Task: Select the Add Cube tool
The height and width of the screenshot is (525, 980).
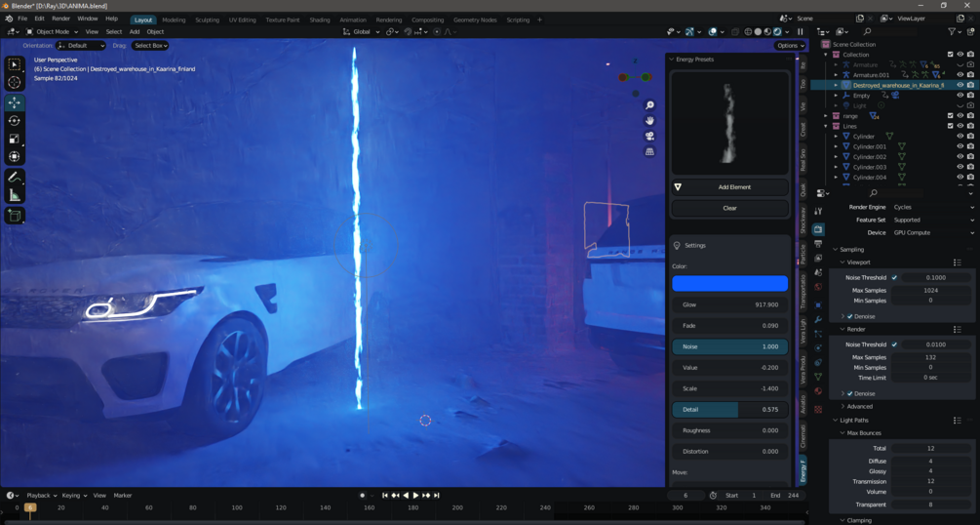Action: [x=15, y=217]
